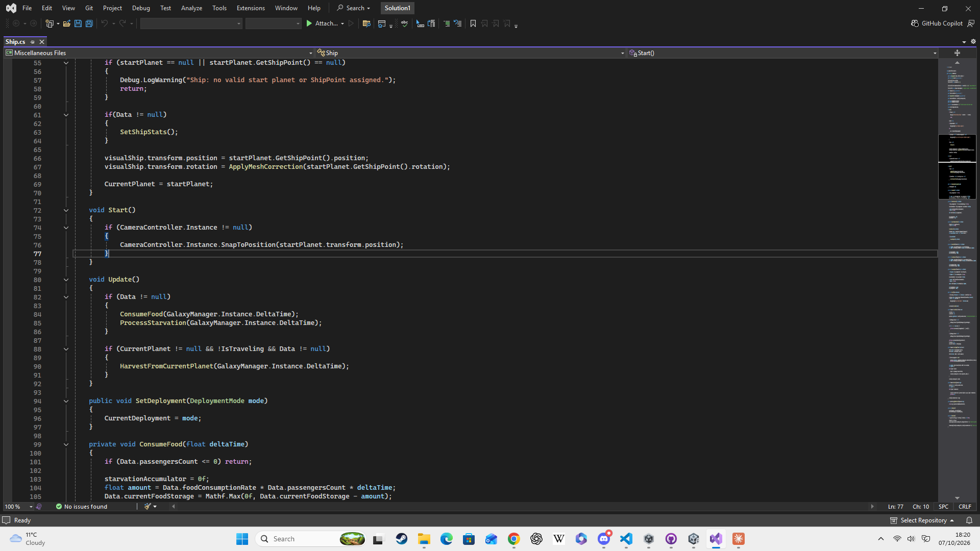Collapse the SetDeployment method outline

click(66, 401)
